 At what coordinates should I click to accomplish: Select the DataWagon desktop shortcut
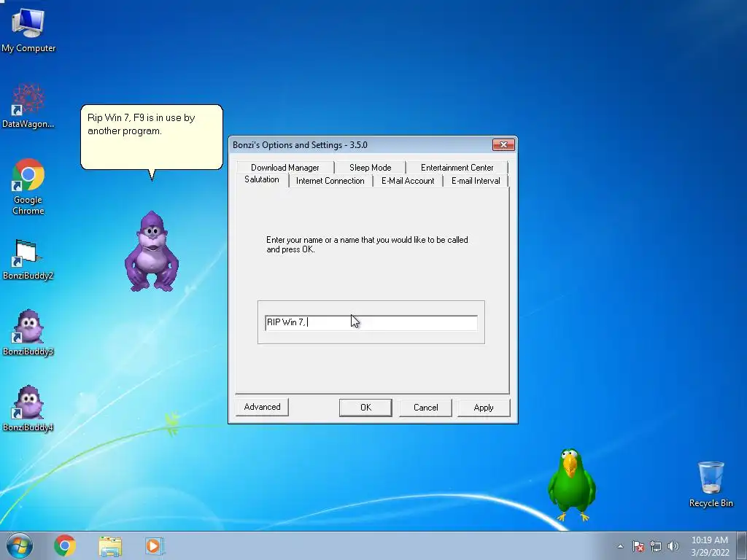[x=28, y=106]
